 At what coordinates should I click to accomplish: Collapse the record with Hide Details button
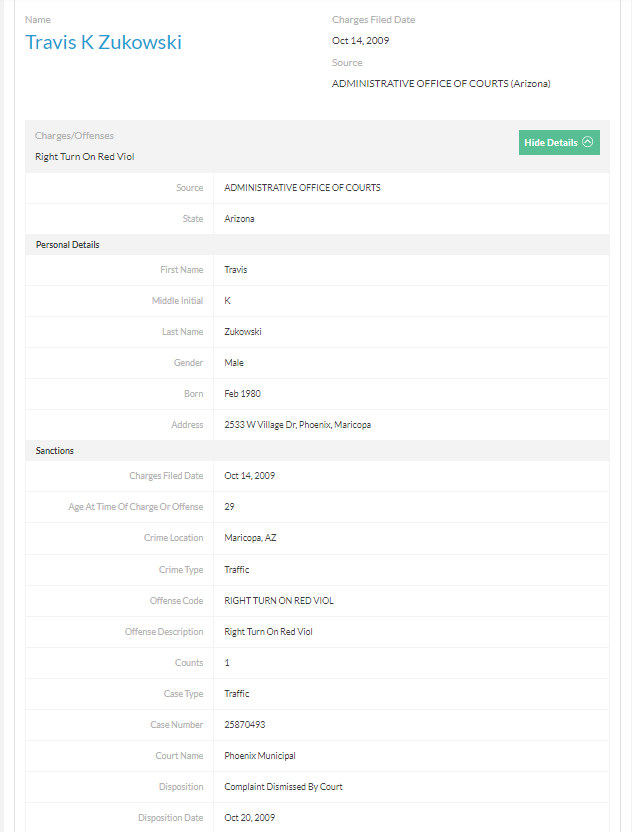pos(559,142)
